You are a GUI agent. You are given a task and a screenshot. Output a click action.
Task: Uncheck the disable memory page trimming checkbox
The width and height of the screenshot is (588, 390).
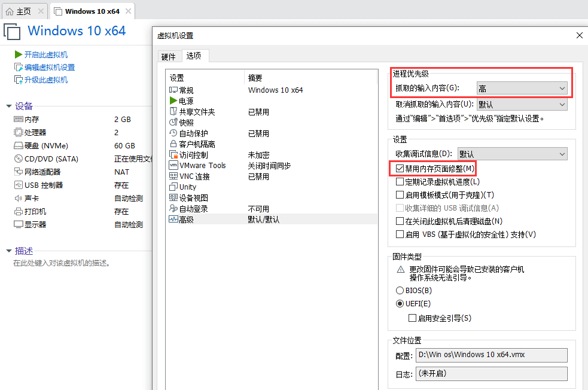[x=400, y=169]
